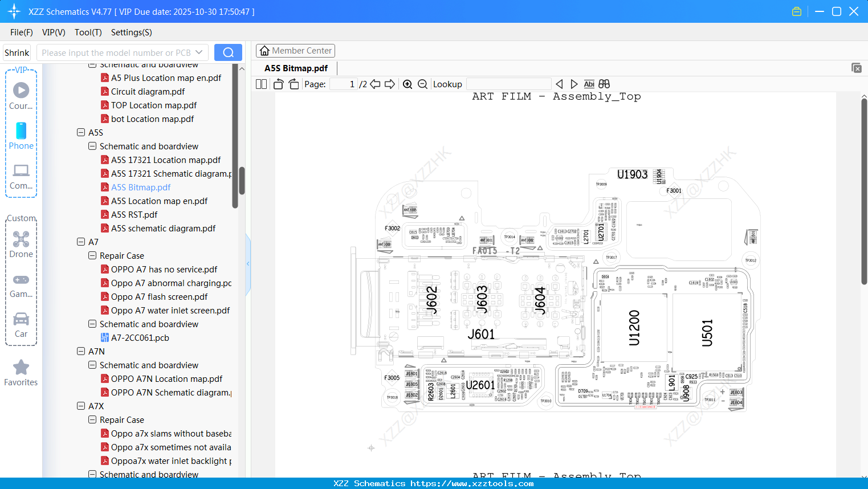
Task: Zoom out of the PDF page
Action: [x=422, y=84]
